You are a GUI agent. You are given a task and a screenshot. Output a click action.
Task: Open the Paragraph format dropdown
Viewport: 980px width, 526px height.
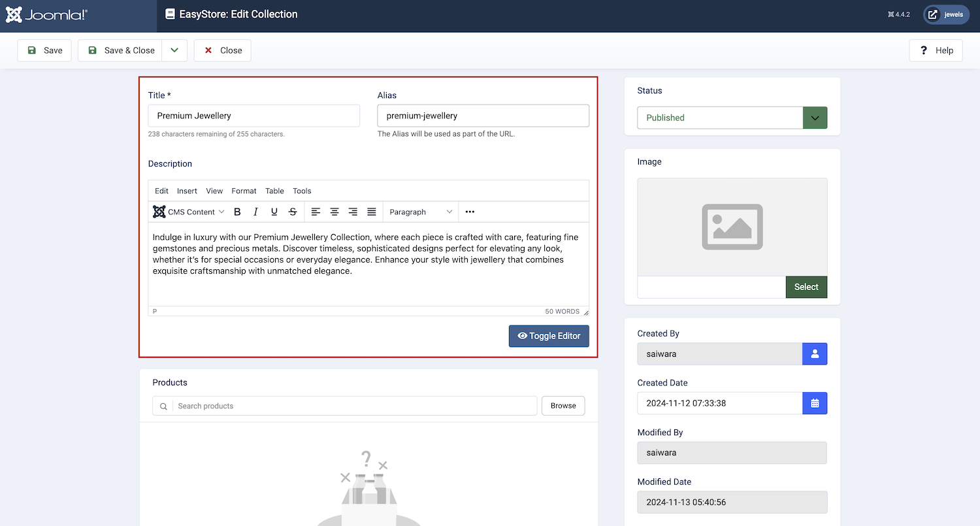[421, 212]
